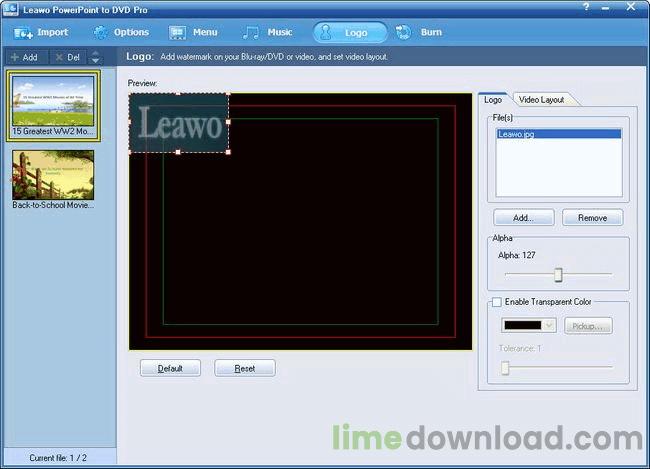Click the Alpha slider handle

(x=558, y=275)
